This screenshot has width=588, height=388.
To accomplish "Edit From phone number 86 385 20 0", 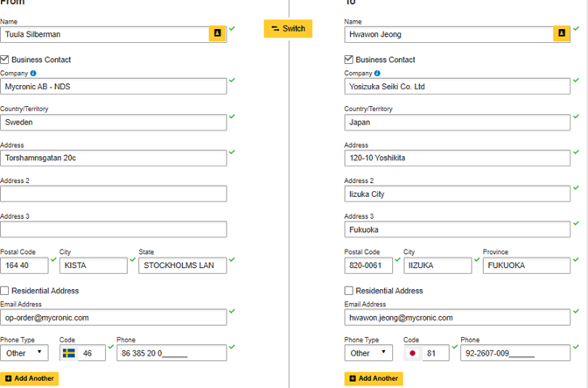I will click(x=171, y=353).
